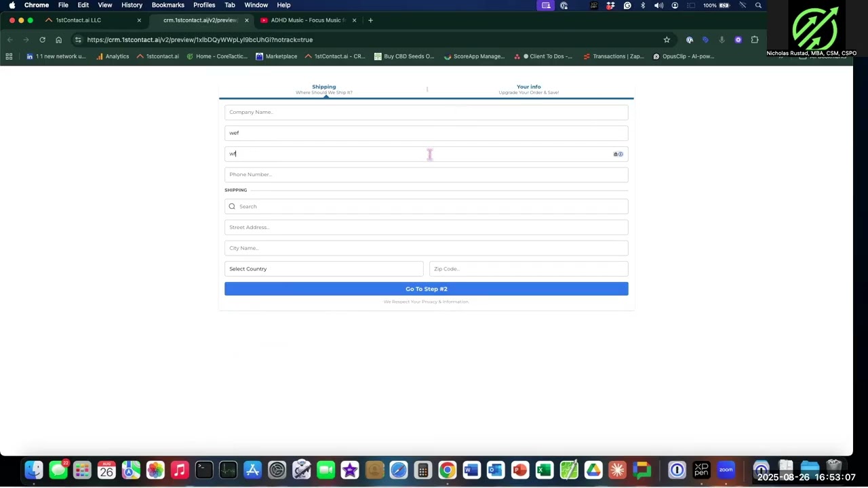Screen dimensions: 868x488
Task: Open Calendar in the dock
Action: [106, 470]
